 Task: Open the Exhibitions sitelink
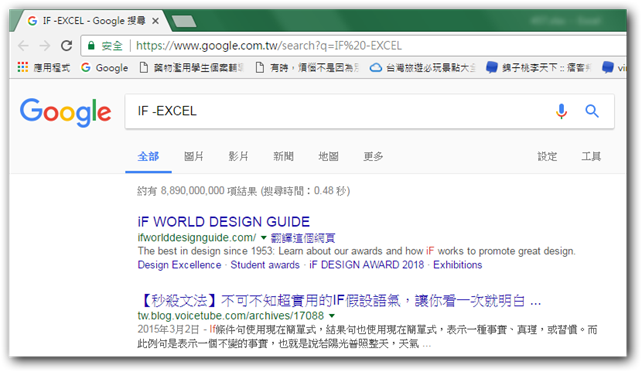458,265
